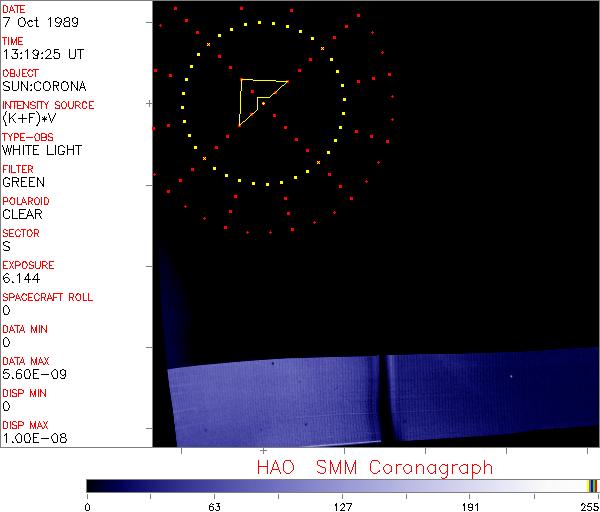Screen dimensions: 600x512
Task: Click the HAO SMM Coronagraph title
Action: [x=375, y=467]
